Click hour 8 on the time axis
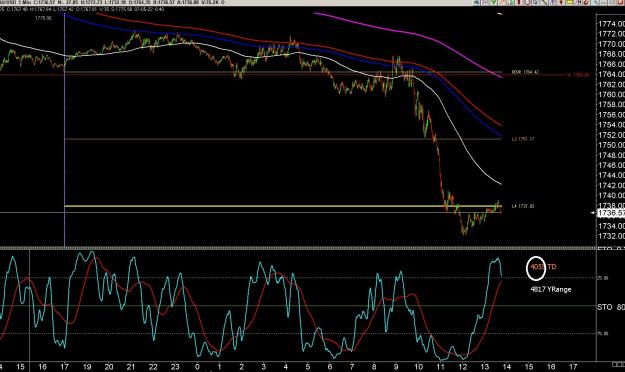The image size is (625, 372). 374,367
